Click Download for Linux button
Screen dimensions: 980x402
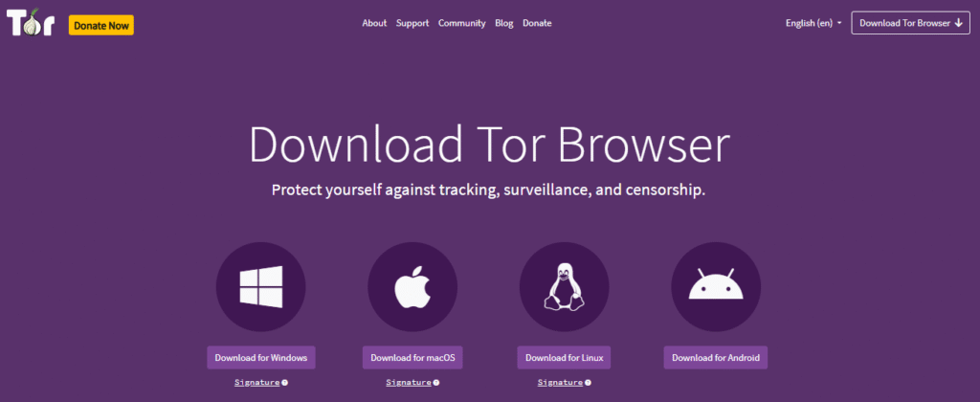(564, 358)
